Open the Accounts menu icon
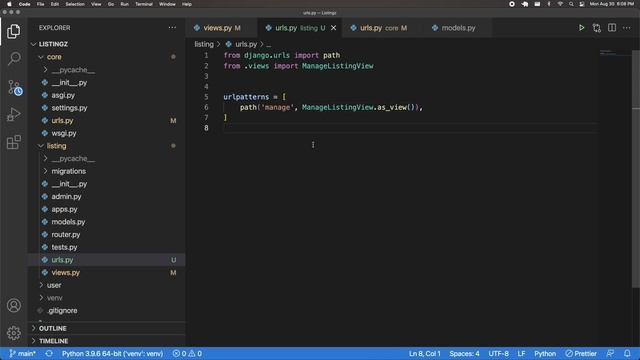Viewport: 640px width, 360px height. tap(14, 305)
